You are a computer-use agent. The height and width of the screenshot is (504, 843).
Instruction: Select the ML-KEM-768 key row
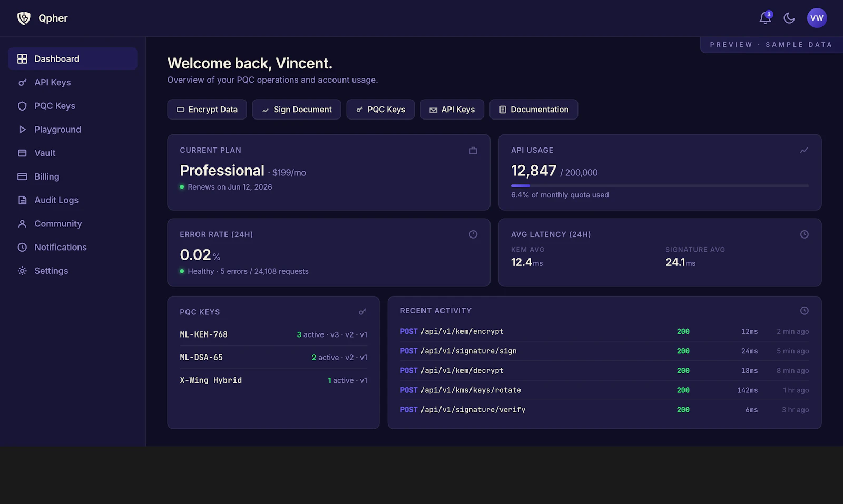tap(273, 334)
